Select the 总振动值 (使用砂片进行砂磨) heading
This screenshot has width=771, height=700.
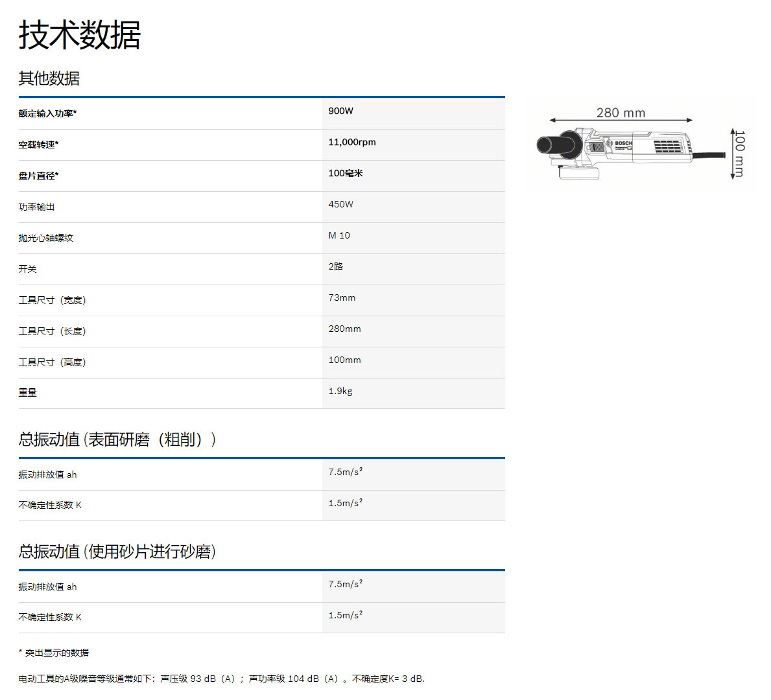117,552
